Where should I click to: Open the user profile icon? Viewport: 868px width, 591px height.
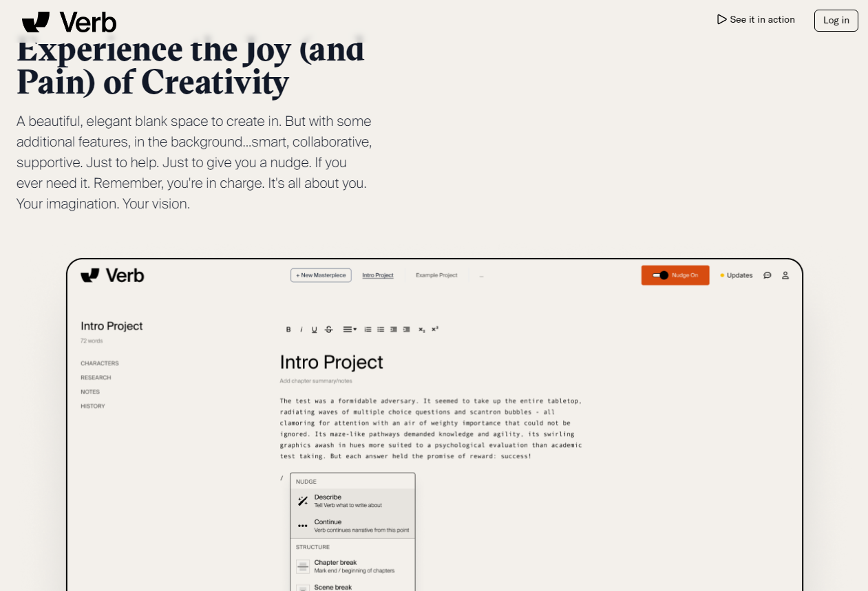tap(785, 275)
